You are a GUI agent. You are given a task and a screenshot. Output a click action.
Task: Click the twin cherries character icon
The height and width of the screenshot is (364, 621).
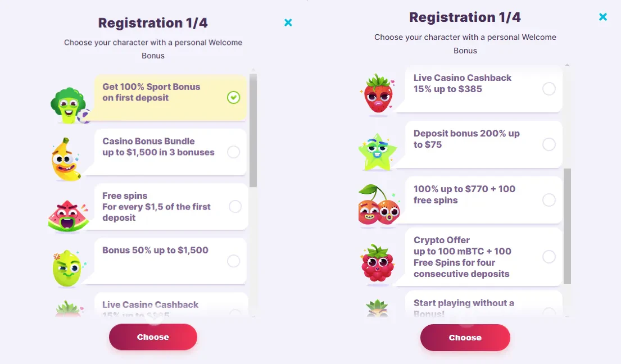(379, 205)
